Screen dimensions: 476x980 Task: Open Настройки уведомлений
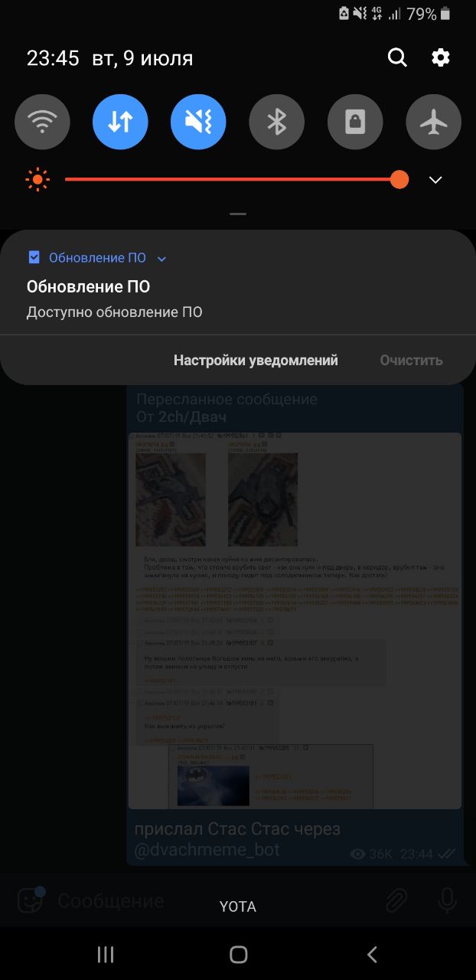coord(256,360)
